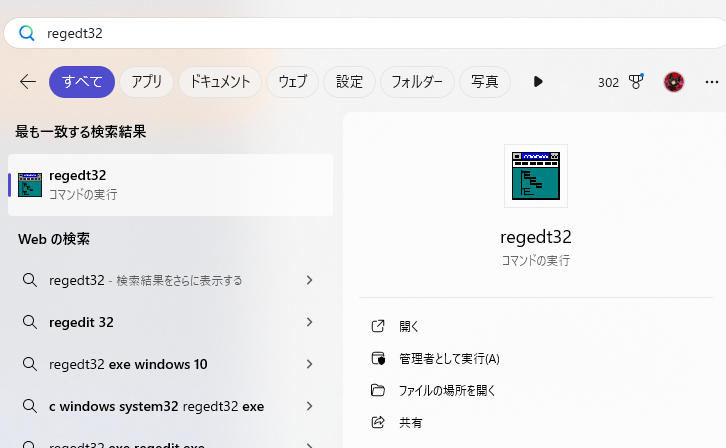Expand chevron for regedt32 検索結果をさらに表示する
This screenshot has width=726, height=448.
309,280
